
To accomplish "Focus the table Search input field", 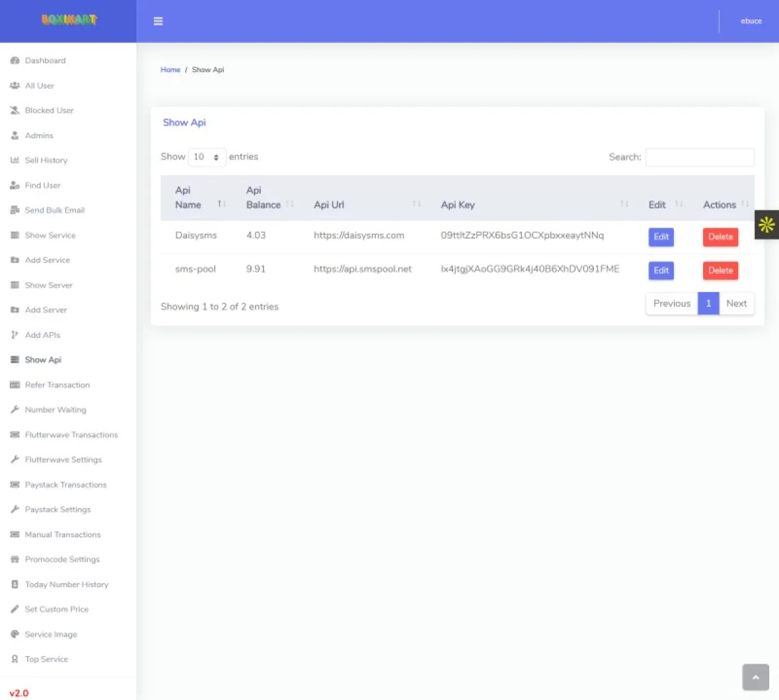I will [x=700, y=157].
